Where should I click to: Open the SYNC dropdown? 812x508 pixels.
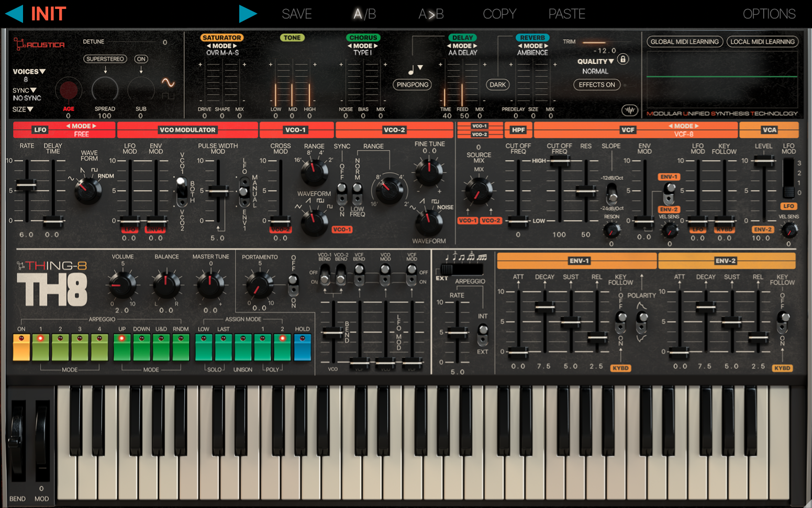coord(25,91)
